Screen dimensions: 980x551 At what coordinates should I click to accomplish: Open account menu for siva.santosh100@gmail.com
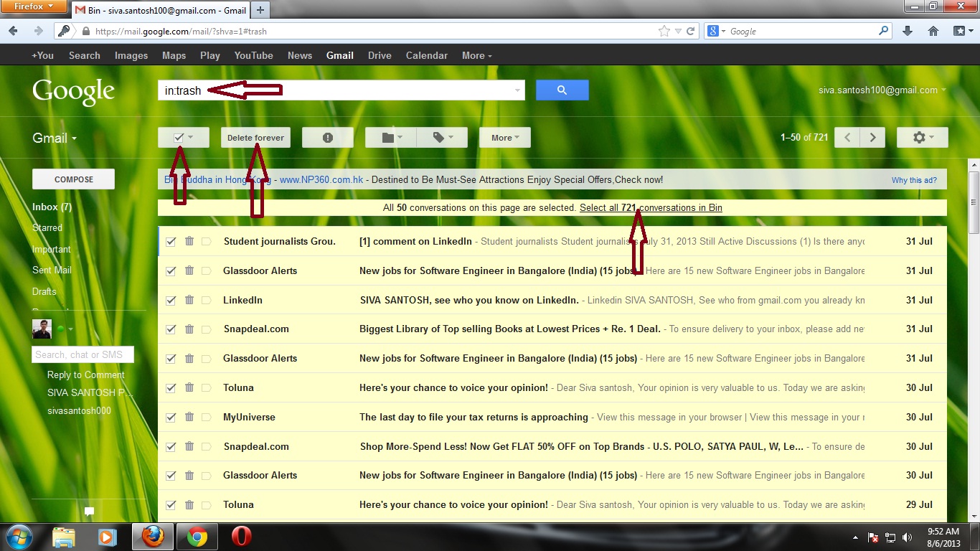pyautogui.click(x=882, y=90)
